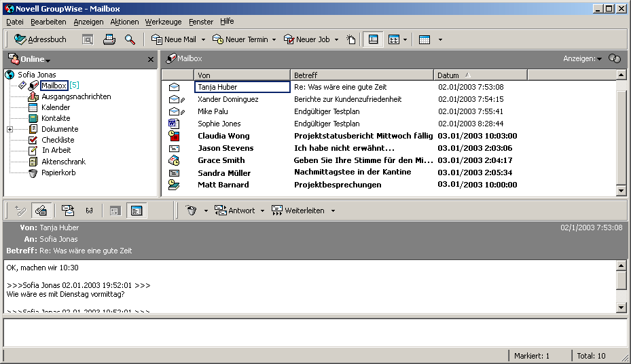Viewport: 631px width, 364px height.
Task: Delete message with trash can icon
Action: 192,211
